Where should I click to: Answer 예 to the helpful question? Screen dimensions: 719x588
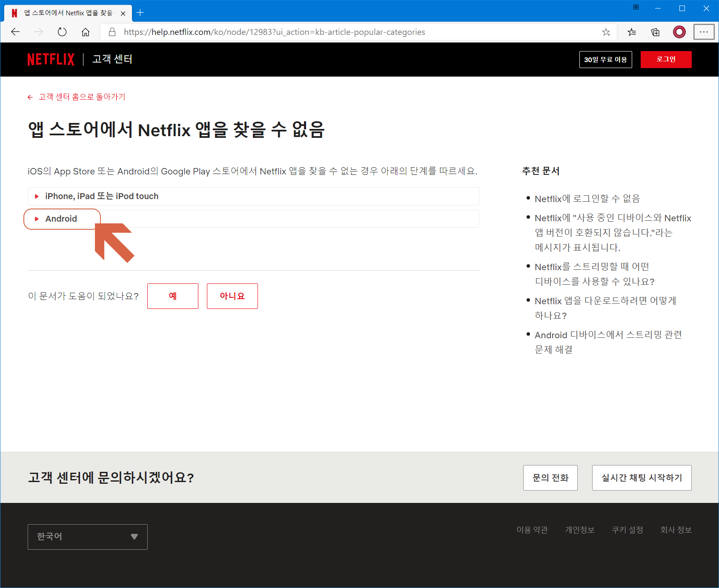(x=172, y=296)
